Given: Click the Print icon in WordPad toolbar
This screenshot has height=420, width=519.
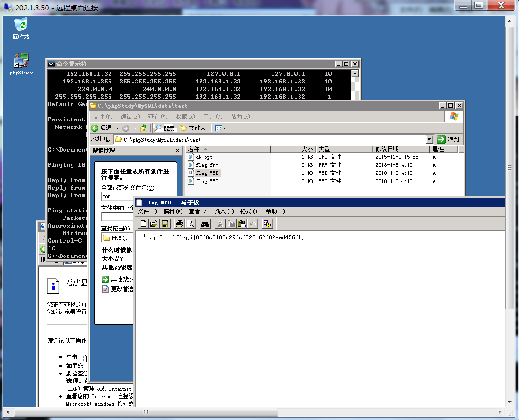Looking at the screenshot, I should (x=180, y=224).
